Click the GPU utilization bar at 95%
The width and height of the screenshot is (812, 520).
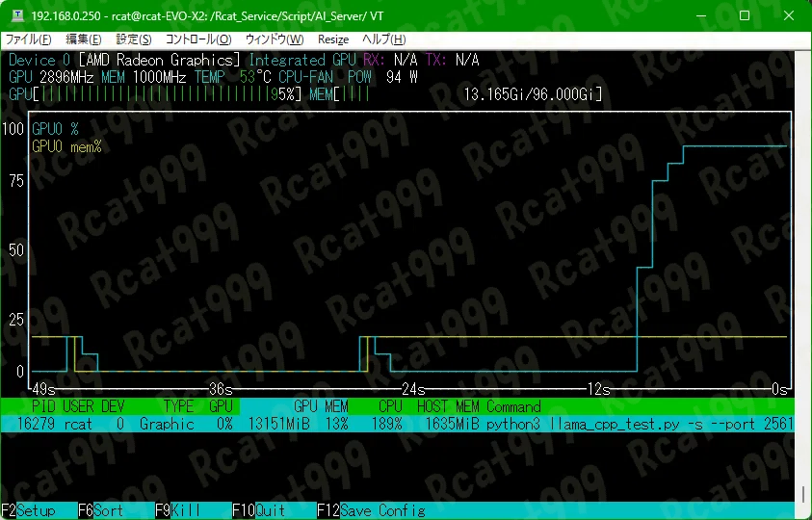pyautogui.click(x=155, y=94)
